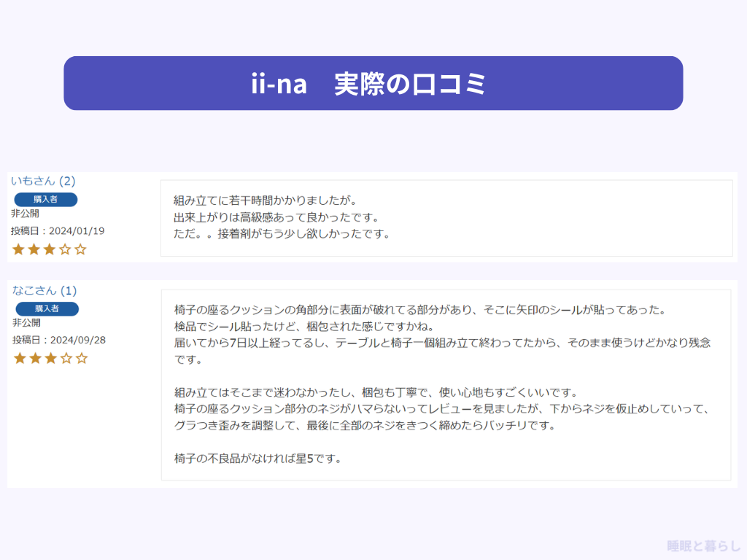Click line 出来上がりは高級感あって良かったです。
The height and width of the screenshot is (560, 747).
click(276, 217)
